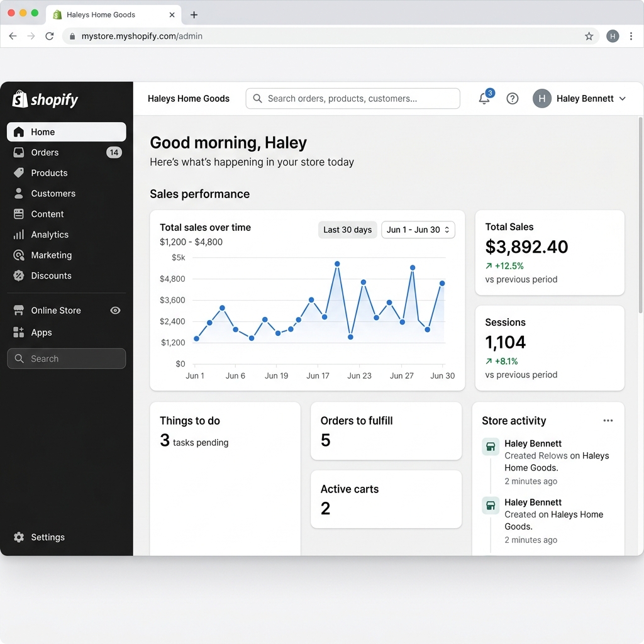This screenshot has width=644, height=644.
Task: Click the Total Sales card
Action: (x=550, y=253)
